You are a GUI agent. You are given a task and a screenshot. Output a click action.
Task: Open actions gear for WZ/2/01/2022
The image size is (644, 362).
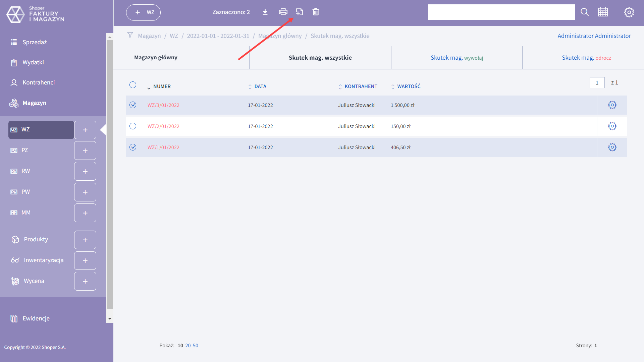(612, 126)
